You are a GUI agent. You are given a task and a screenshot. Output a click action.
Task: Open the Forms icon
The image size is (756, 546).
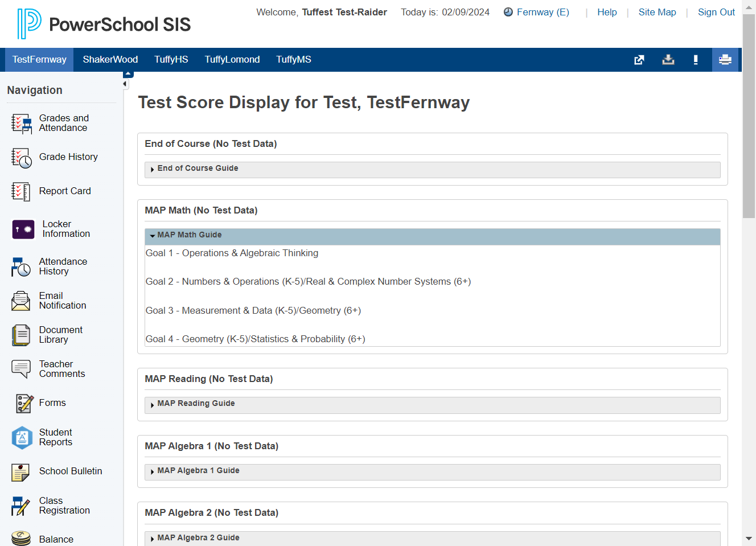click(x=24, y=404)
